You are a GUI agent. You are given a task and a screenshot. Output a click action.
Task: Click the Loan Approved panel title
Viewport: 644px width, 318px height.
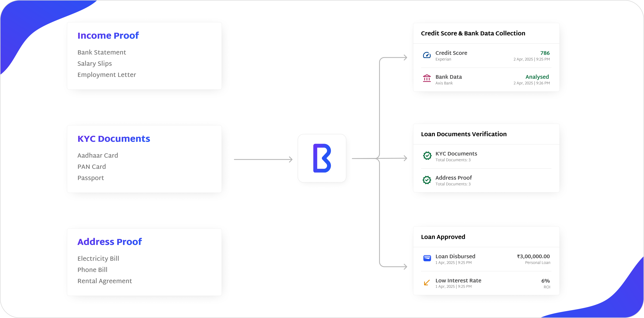pyautogui.click(x=443, y=237)
